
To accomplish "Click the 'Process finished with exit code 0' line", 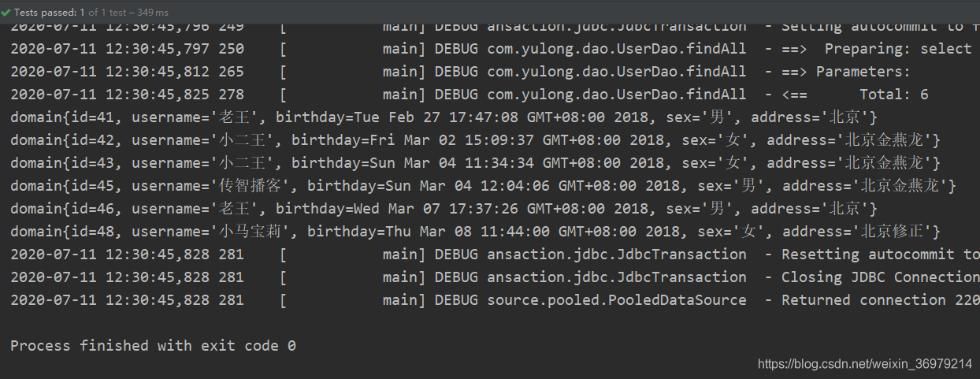I will pos(153,346).
